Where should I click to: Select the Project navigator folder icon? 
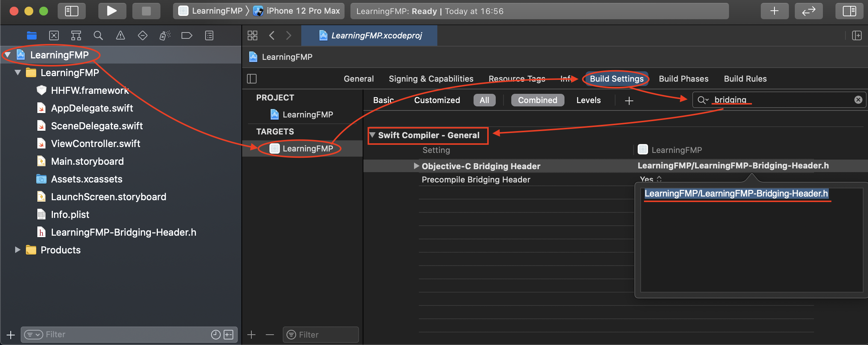coord(32,35)
